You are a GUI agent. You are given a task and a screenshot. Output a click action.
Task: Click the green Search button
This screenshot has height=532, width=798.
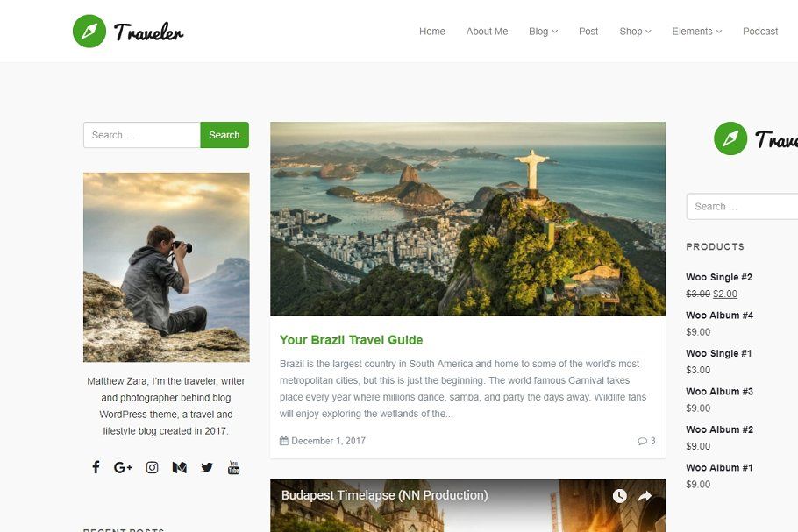pyautogui.click(x=224, y=135)
